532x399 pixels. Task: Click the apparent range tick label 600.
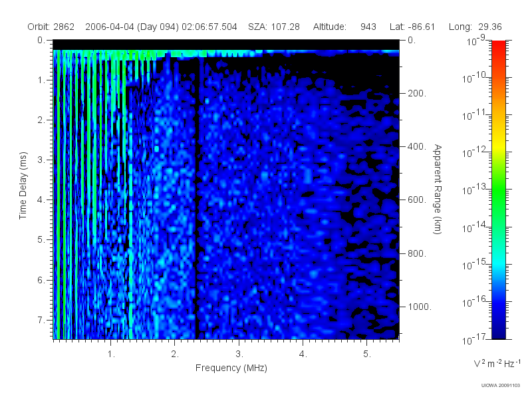tap(417, 200)
